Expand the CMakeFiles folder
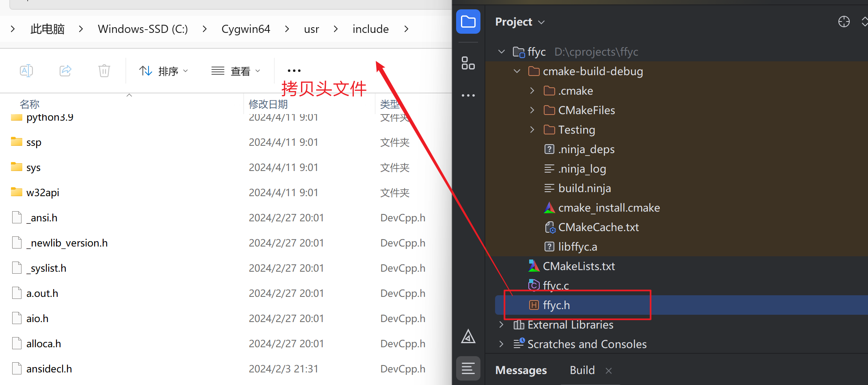868x385 pixels. tap(532, 110)
